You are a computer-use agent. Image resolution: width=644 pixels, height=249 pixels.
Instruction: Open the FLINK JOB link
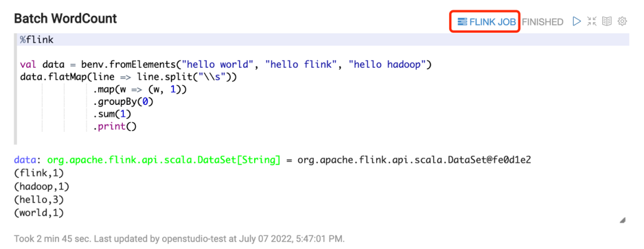click(492, 21)
